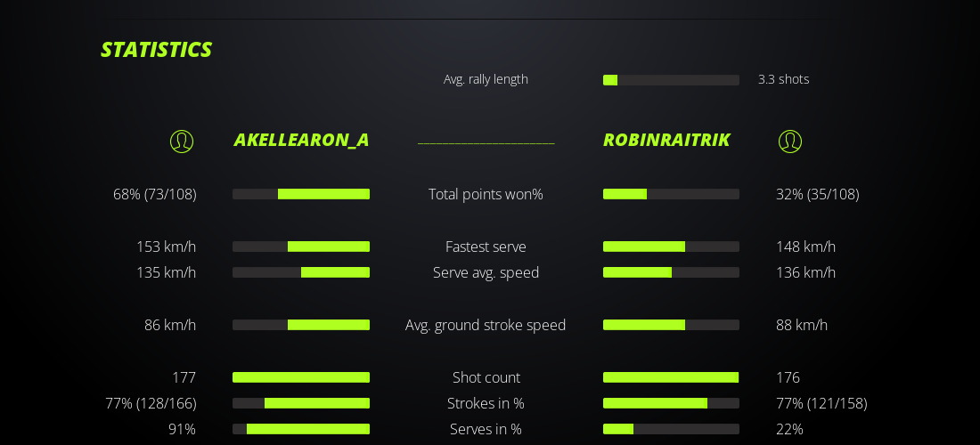Click AKELLEARON_A's Serves in % bar
The height and width of the screenshot is (445, 980).
(301, 429)
